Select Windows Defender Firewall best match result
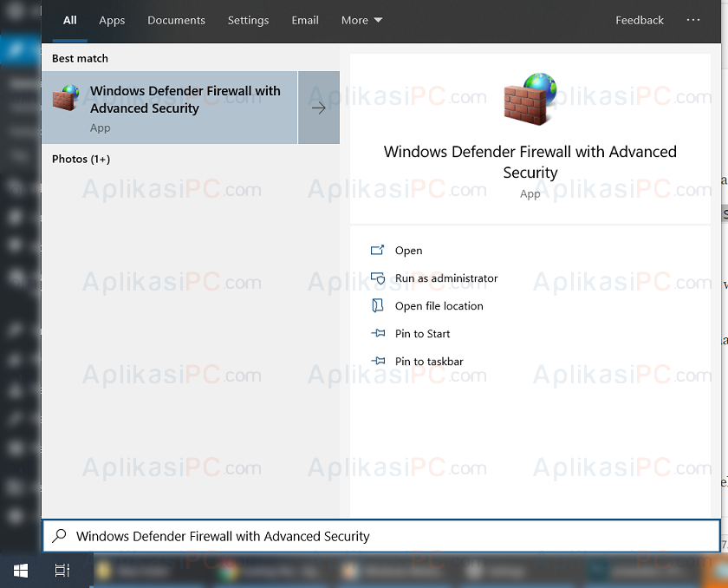Image resolution: width=728 pixels, height=588 pixels. [170, 108]
